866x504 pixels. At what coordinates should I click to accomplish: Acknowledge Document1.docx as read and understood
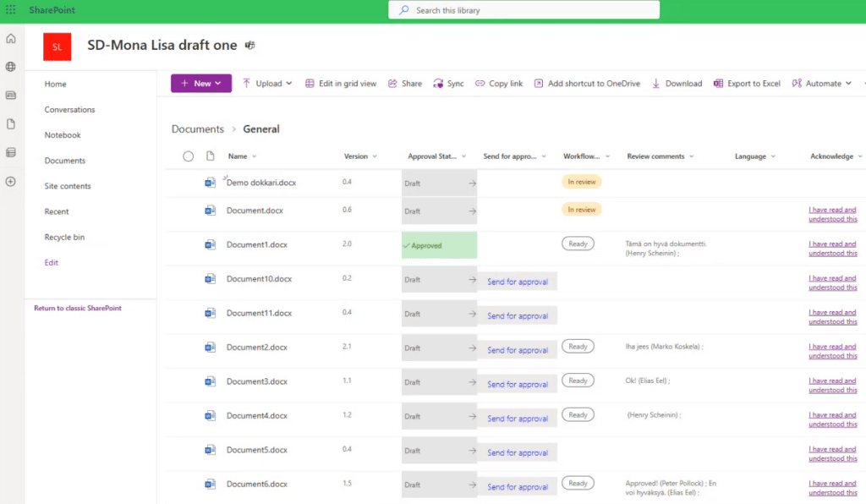833,249
